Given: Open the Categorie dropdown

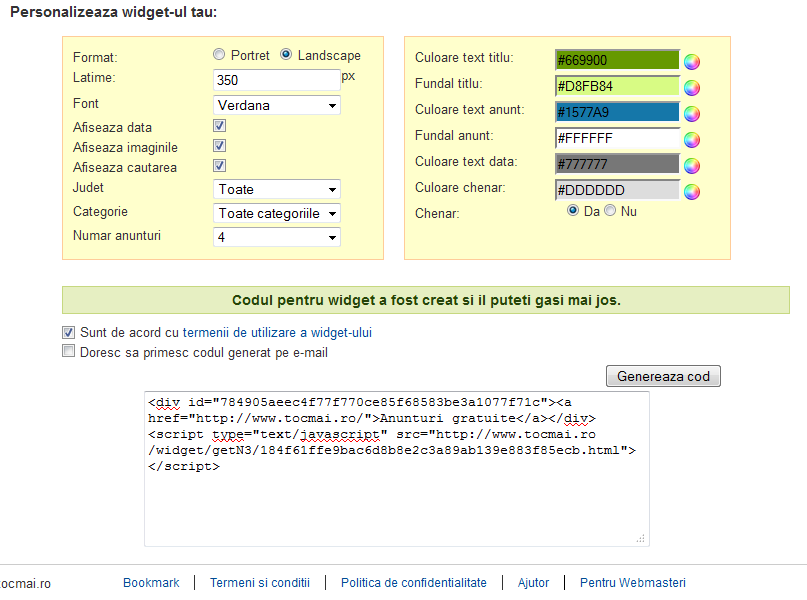Looking at the screenshot, I should [277, 214].
